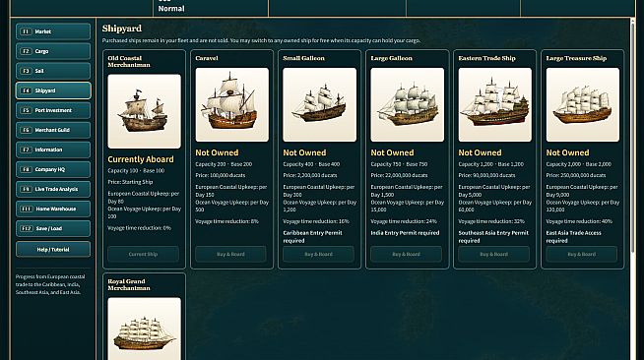Click "India Entry Permit required" text

[x=405, y=233]
